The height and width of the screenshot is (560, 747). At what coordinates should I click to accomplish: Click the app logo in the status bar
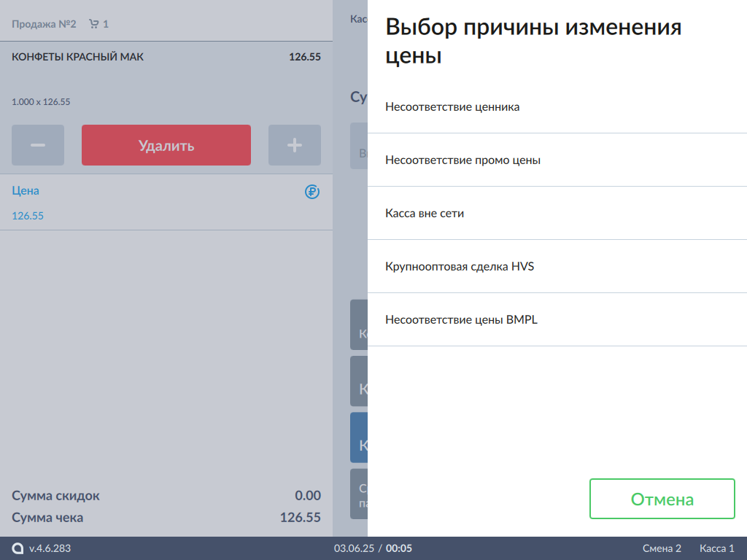pos(18,548)
